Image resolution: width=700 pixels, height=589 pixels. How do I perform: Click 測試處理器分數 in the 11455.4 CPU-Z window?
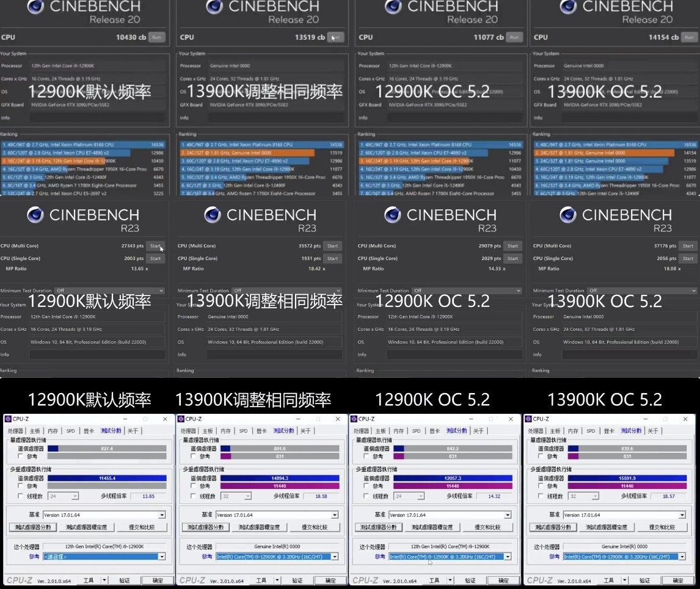coord(32,527)
